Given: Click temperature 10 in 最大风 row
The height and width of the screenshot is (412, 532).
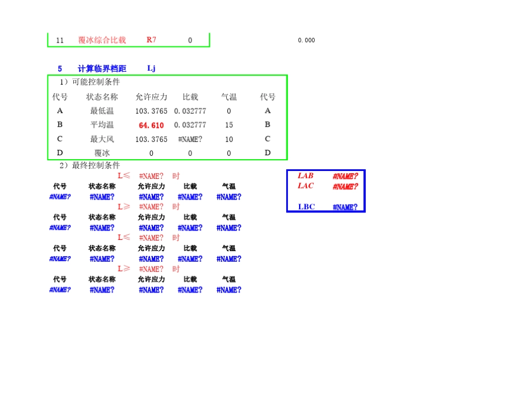Looking at the screenshot, I should coord(229,139).
